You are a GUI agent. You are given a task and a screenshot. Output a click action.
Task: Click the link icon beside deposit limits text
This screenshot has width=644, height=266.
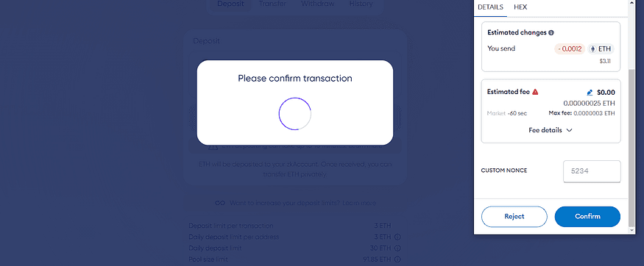tap(220, 203)
